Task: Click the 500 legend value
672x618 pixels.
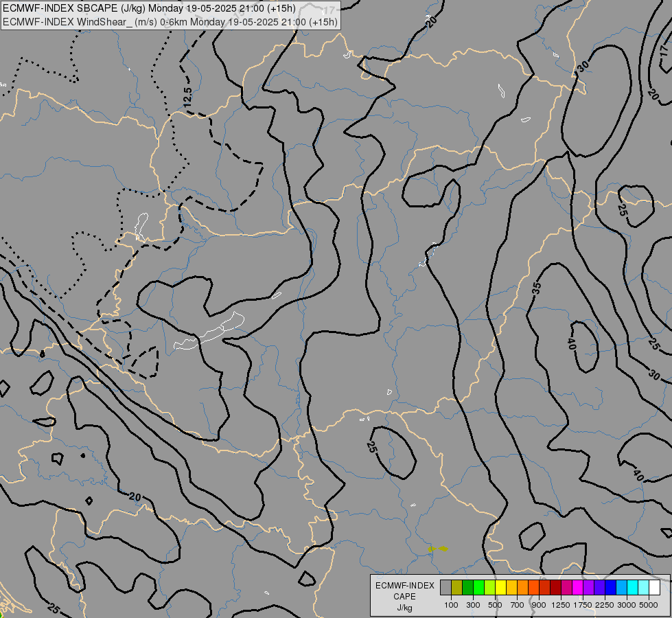Action: [x=495, y=605]
